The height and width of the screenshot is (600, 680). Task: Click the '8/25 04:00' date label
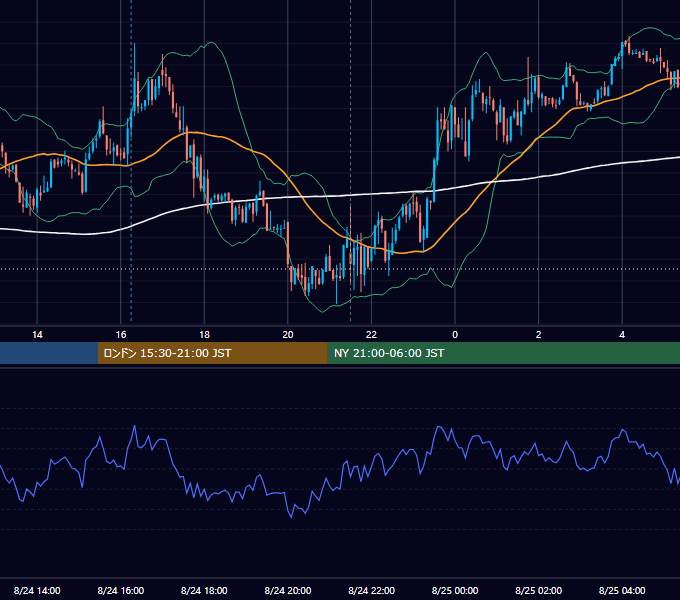(x=622, y=590)
